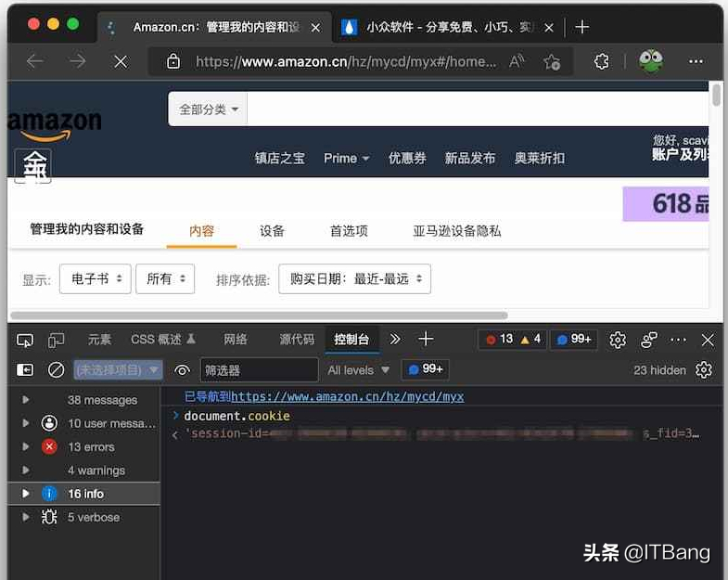
Task: Open the Read Aloud icon in address bar
Action: 517,61
